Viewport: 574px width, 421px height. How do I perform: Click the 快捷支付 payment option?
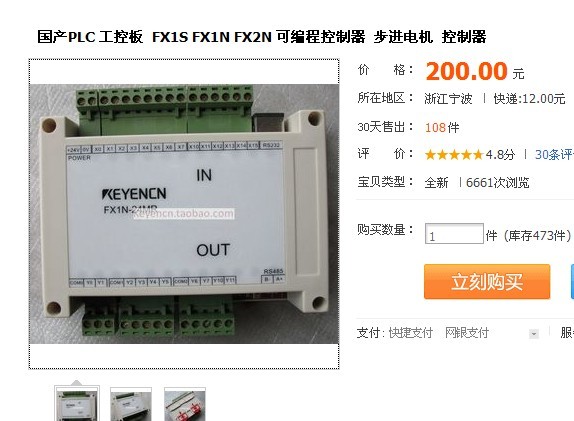[411, 333]
